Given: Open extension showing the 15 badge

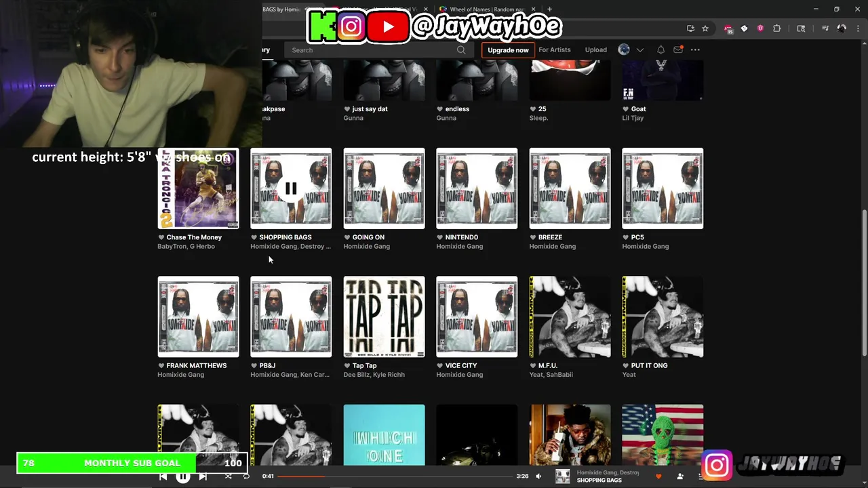Looking at the screenshot, I should (x=728, y=28).
